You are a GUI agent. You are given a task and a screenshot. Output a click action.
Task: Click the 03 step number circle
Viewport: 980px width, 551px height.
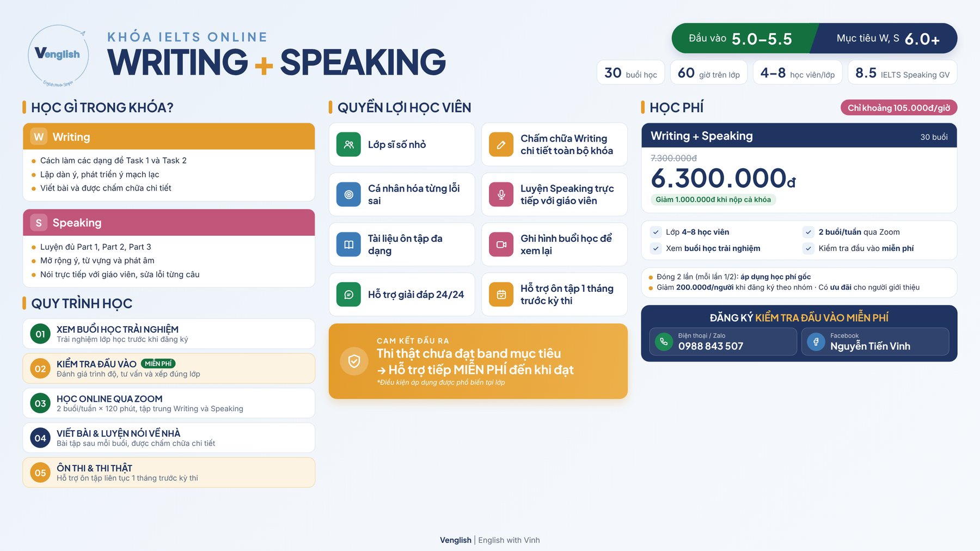coord(40,403)
